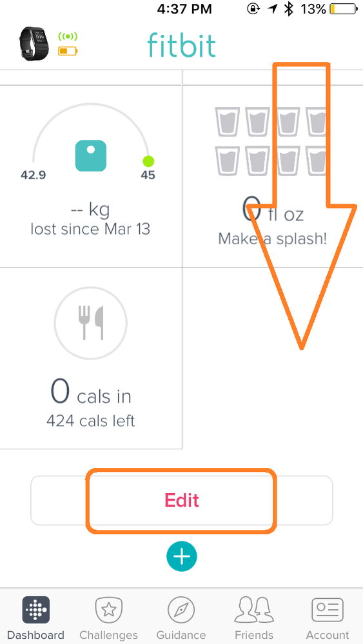Open the teal weight scale icon
Viewport: 363px width, 644px height.
[x=91, y=155]
